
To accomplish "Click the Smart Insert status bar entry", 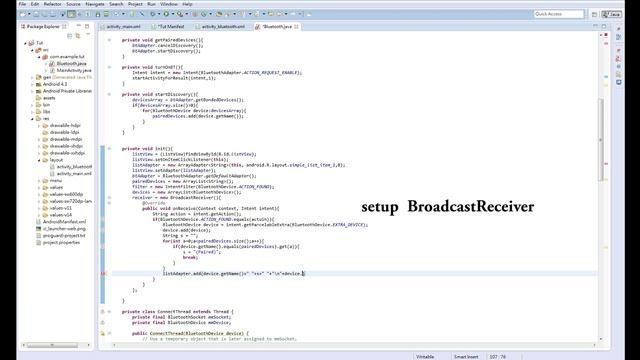I will coord(466,356).
